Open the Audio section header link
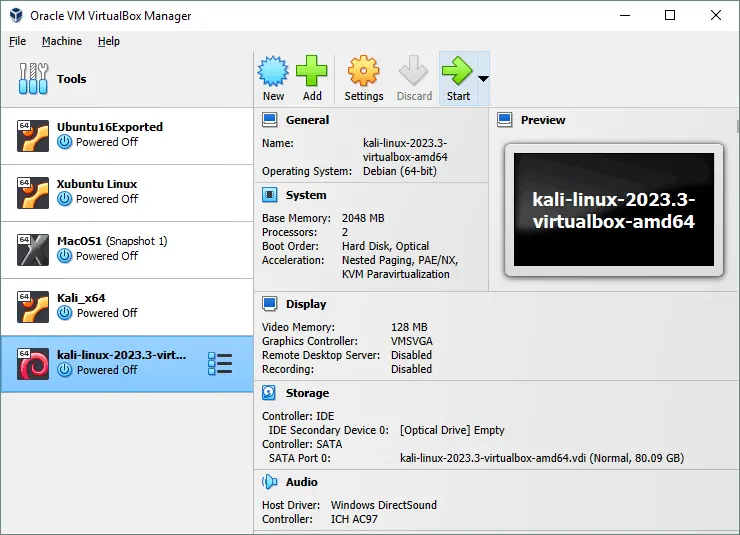 click(x=302, y=482)
